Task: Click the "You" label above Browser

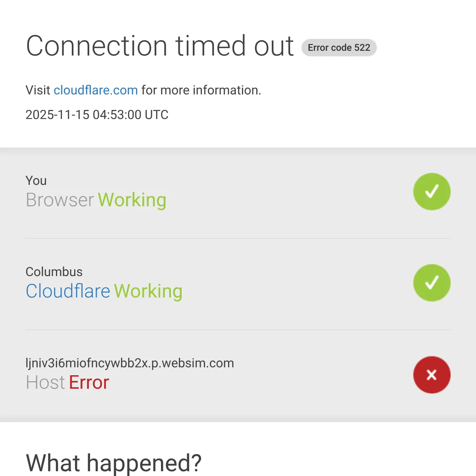Action: pos(36,181)
